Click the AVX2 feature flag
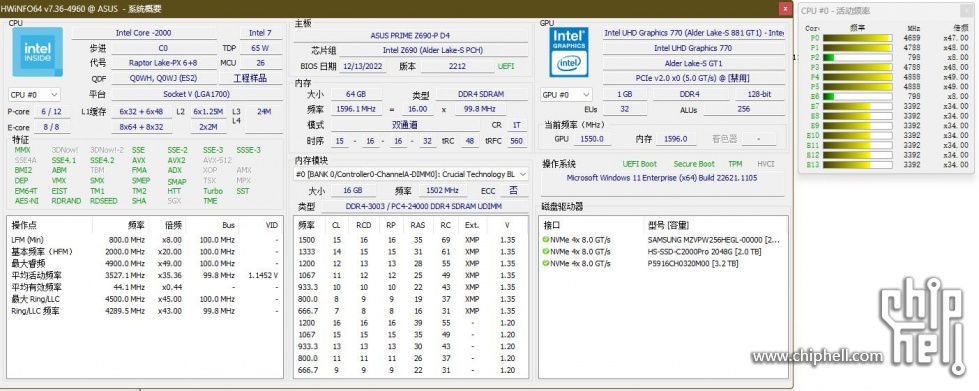This screenshot has height=391, width=979. tap(176, 160)
